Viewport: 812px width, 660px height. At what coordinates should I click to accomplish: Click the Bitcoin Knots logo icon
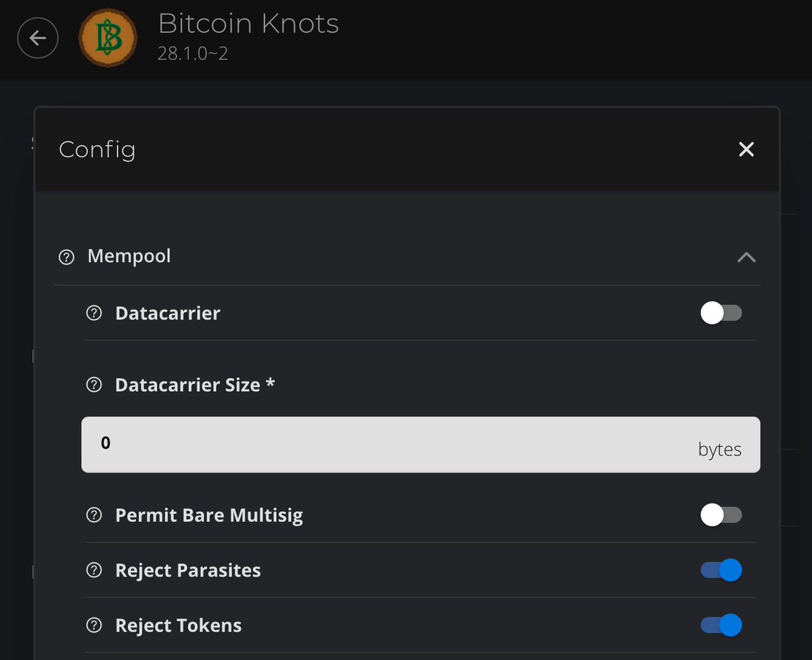click(109, 38)
